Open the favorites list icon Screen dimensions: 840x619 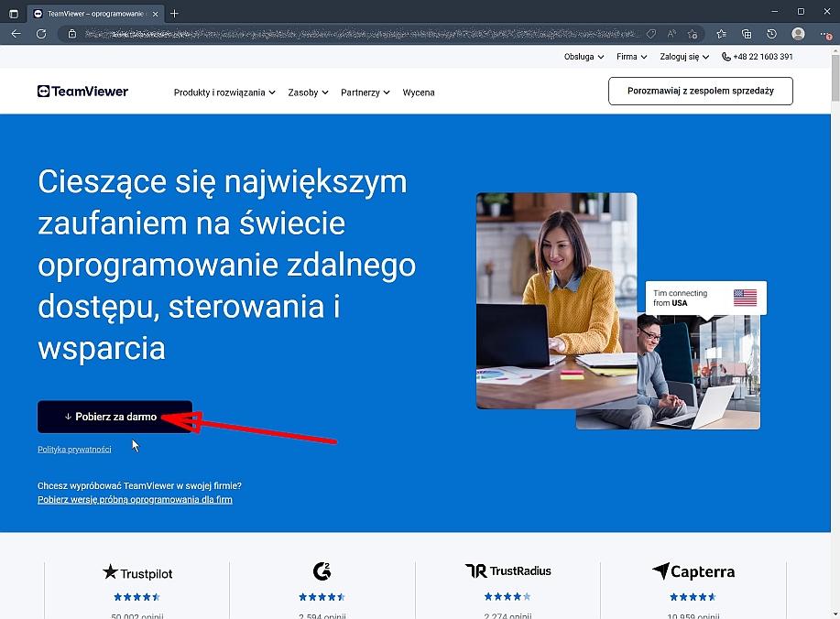coord(721,34)
